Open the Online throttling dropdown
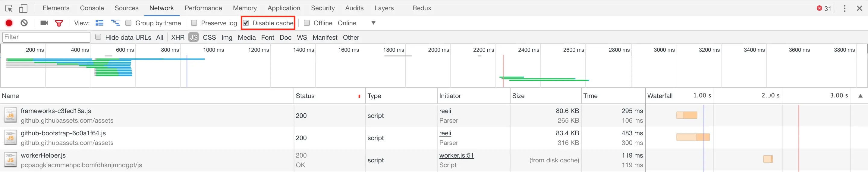The height and width of the screenshot is (172, 868). (x=357, y=23)
